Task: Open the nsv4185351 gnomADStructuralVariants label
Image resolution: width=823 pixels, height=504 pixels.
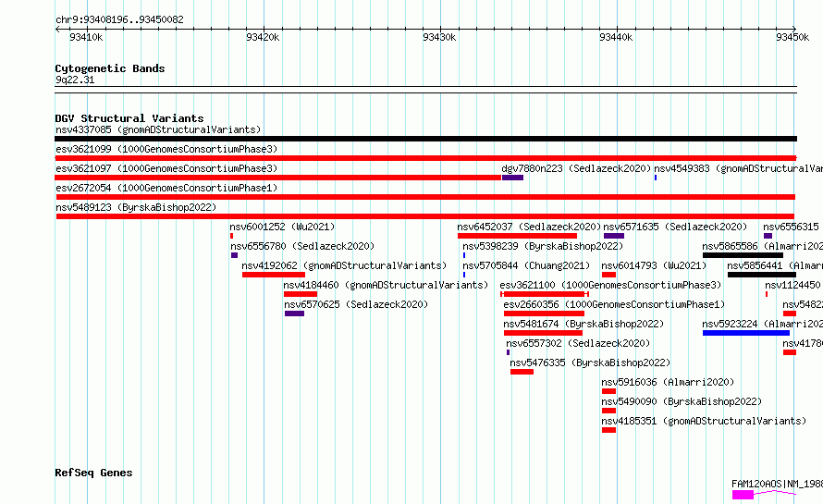Action: click(704, 421)
